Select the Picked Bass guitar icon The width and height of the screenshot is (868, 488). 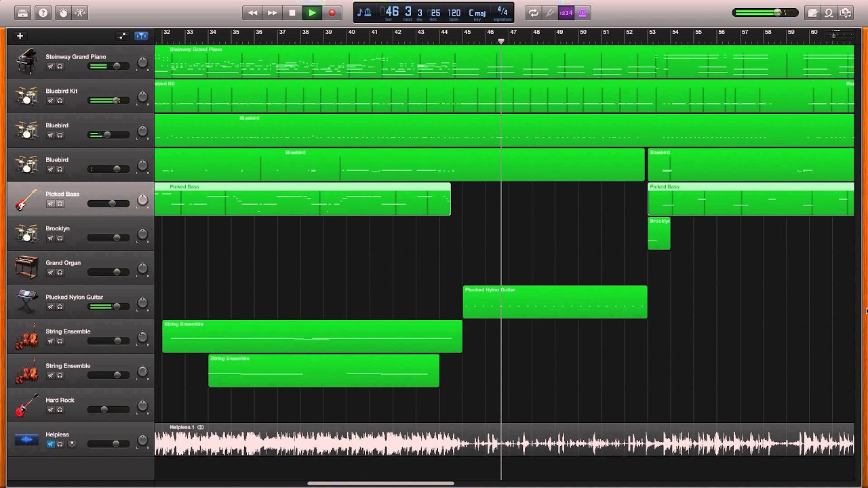click(26, 199)
